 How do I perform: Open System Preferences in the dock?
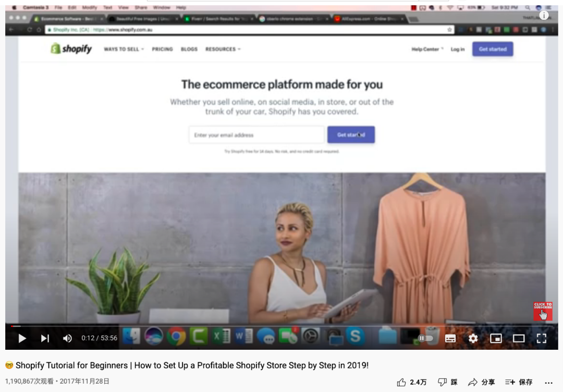pos(311,336)
